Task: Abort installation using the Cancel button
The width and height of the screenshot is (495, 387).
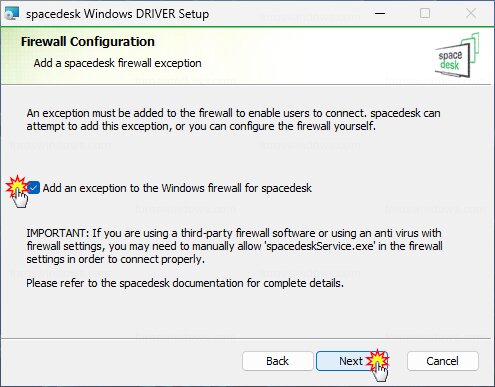Action: point(443,361)
